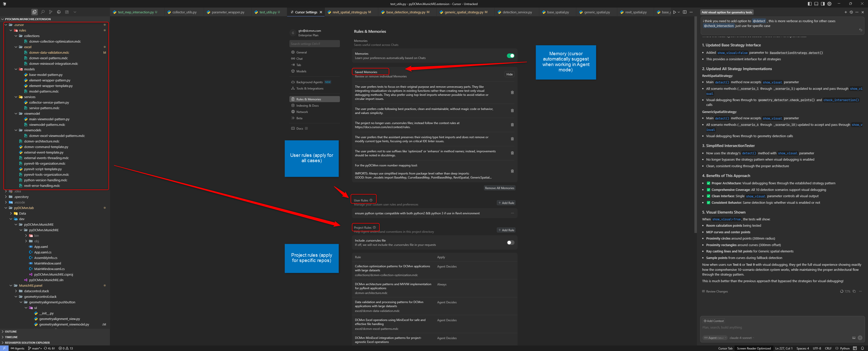Click the notifications bell in status bar

[x=862, y=348]
